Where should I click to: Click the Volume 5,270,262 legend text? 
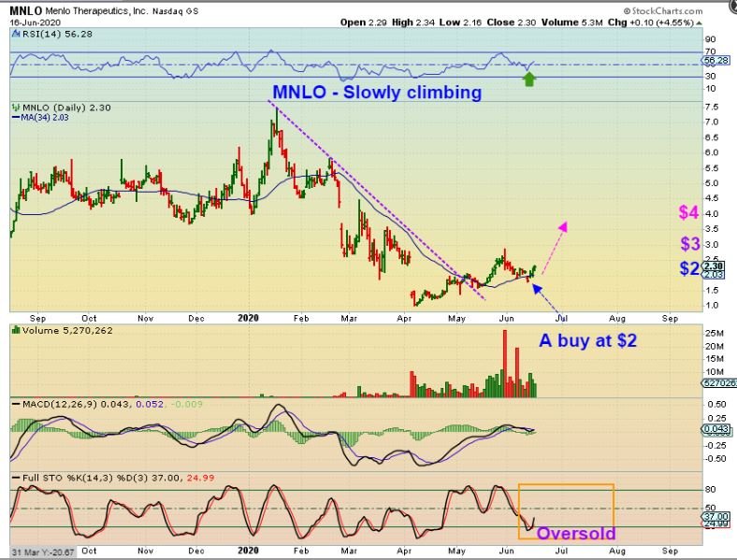pos(67,330)
